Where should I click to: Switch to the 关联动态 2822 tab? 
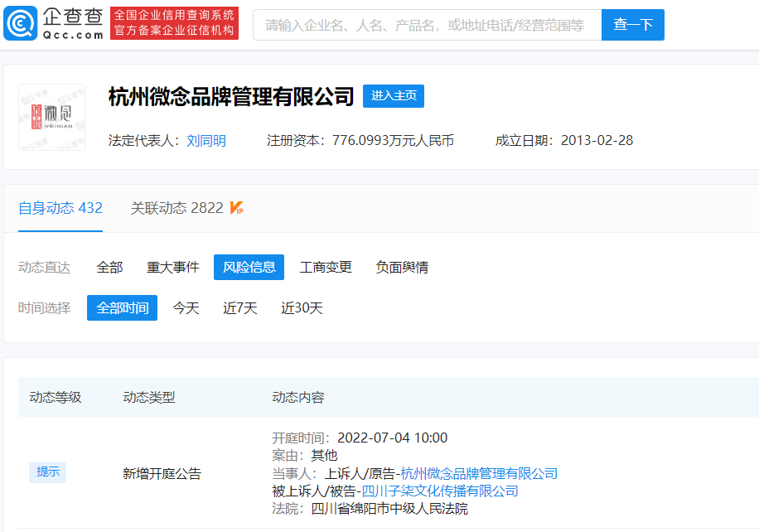click(176, 208)
